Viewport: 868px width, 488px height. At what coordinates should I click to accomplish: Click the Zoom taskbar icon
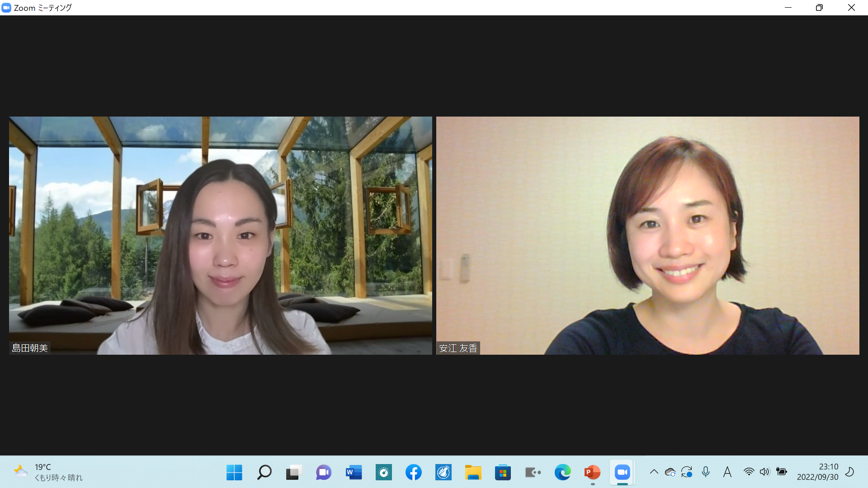point(622,473)
